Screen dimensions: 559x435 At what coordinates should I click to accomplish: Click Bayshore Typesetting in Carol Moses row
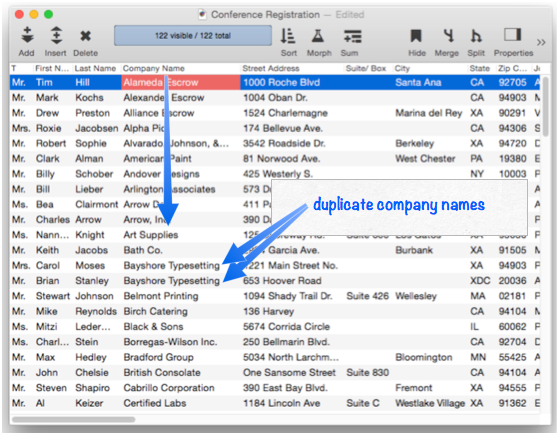[171, 266]
